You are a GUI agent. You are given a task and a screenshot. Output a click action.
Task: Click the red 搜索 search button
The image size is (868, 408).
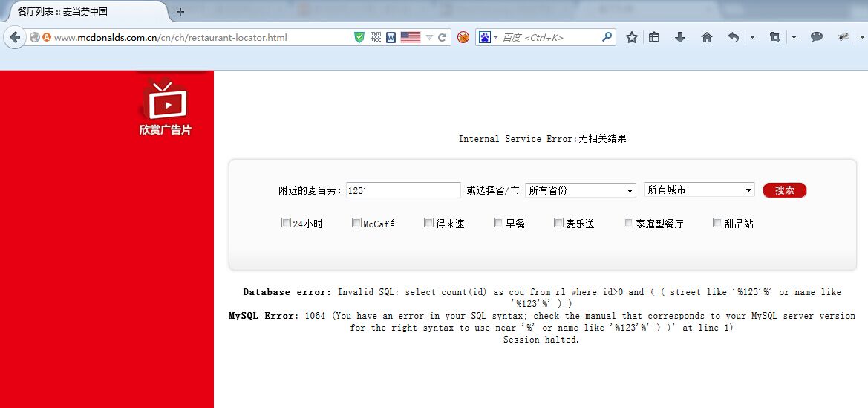784,190
